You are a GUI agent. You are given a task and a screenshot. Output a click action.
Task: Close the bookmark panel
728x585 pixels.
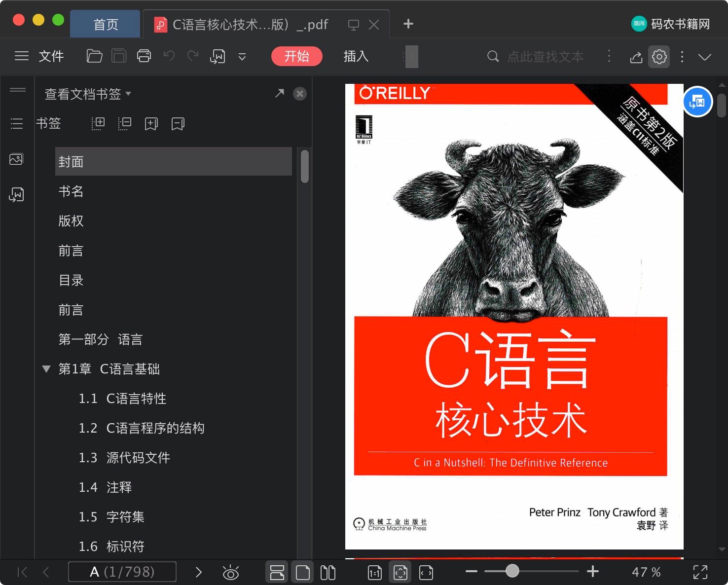(300, 94)
